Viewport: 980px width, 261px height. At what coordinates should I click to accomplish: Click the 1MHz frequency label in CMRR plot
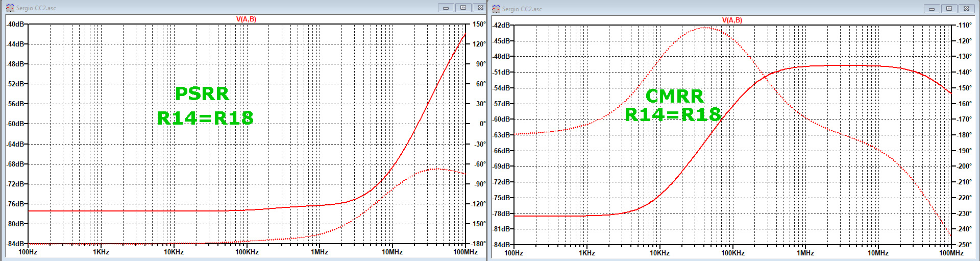(805, 253)
